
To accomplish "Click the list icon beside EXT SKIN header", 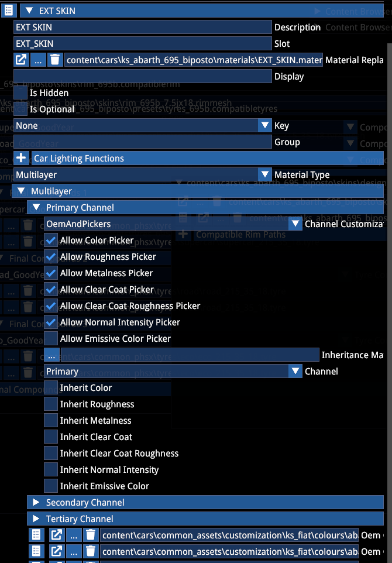I will (9, 11).
